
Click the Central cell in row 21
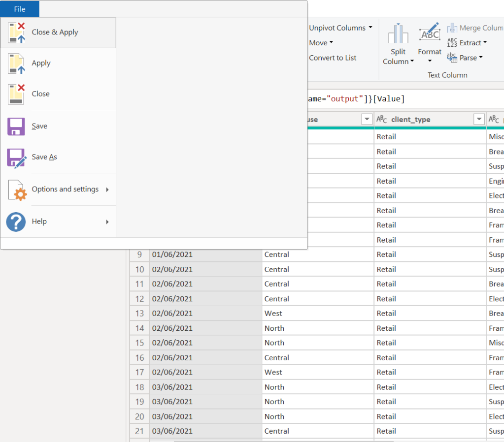[x=318, y=431]
